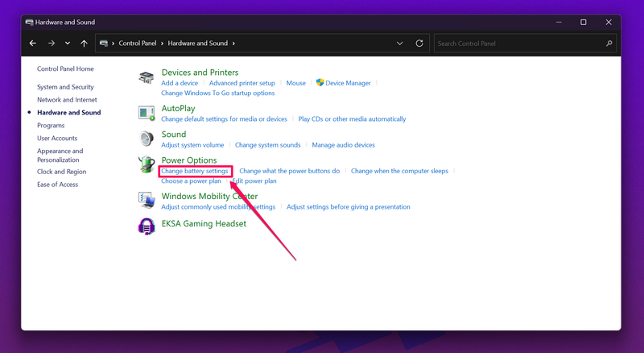Open Adjust system volume link

pos(192,145)
